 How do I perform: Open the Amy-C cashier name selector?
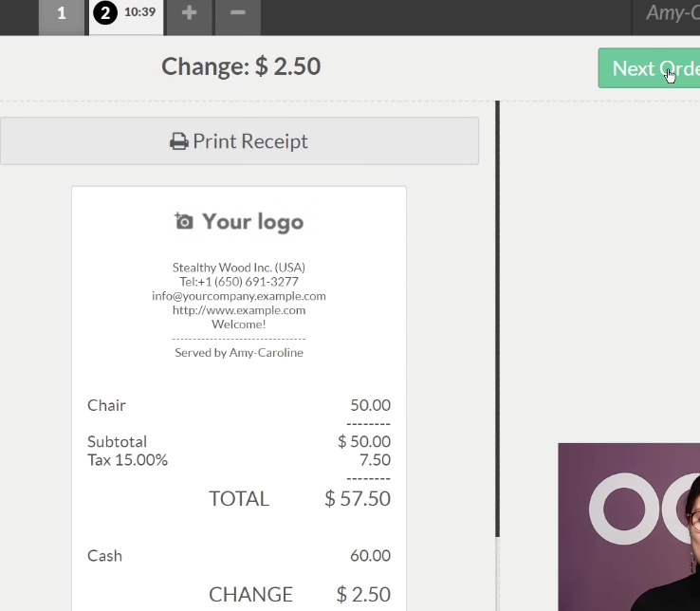[x=672, y=13]
